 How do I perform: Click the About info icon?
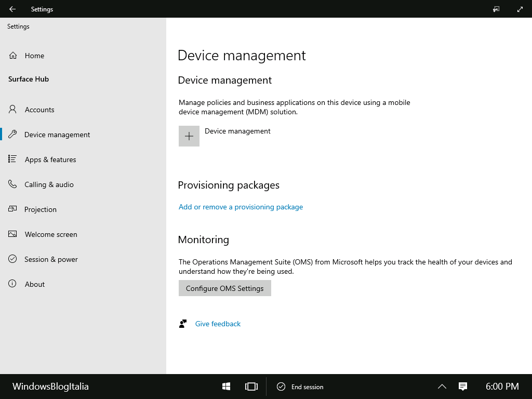coord(12,284)
